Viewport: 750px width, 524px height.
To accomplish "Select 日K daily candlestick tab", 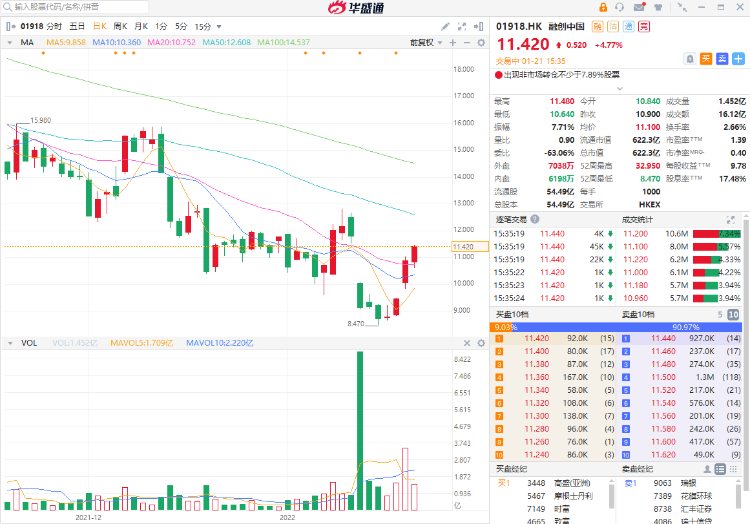I will [x=99, y=26].
